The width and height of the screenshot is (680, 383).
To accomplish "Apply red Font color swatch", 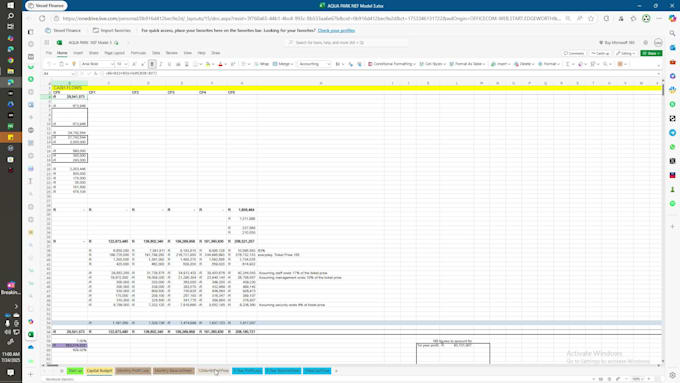I will [220, 64].
